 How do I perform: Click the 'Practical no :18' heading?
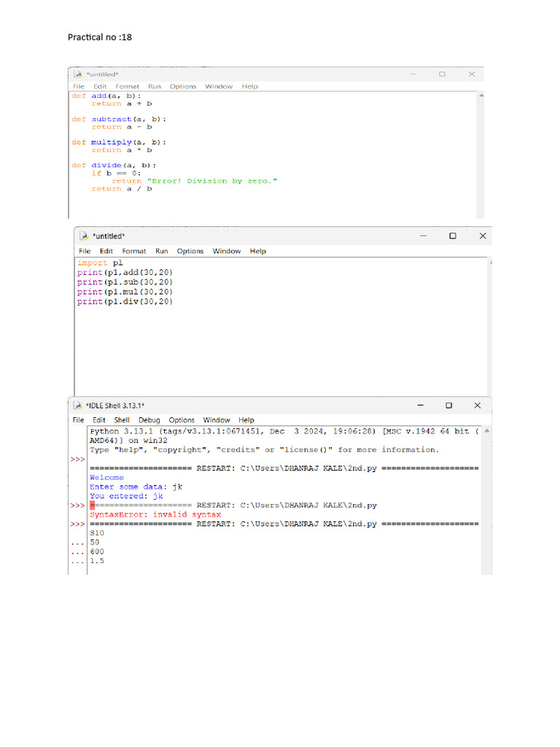(x=99, y=37)
